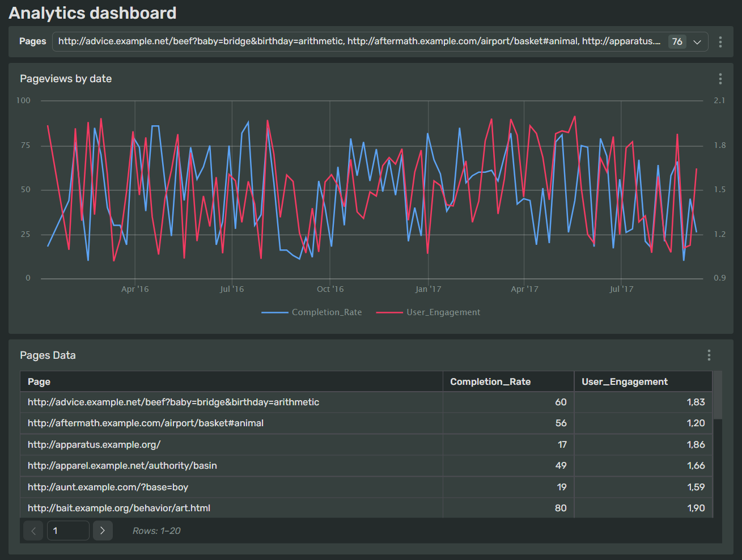Click User_Engagement value 1,20
The width and height of the screenshot is (742, 560).
pos(696,423)
